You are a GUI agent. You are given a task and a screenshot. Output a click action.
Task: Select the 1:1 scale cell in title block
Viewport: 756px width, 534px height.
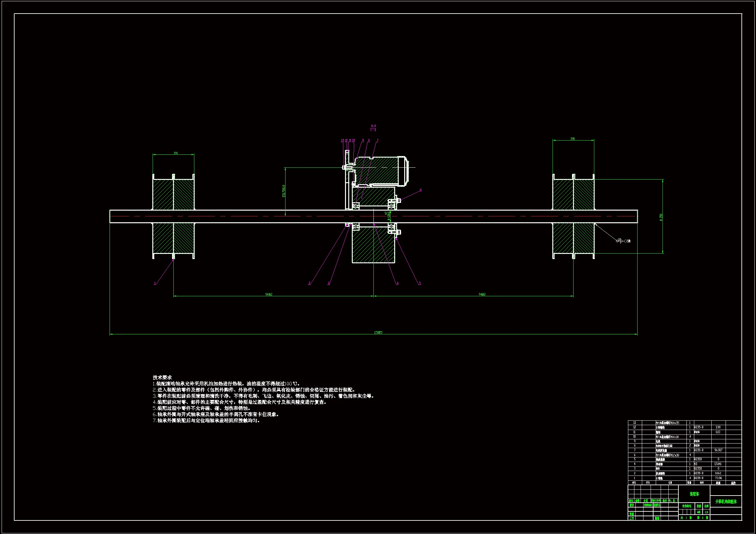pyautogui.click(x=706, y=512)
